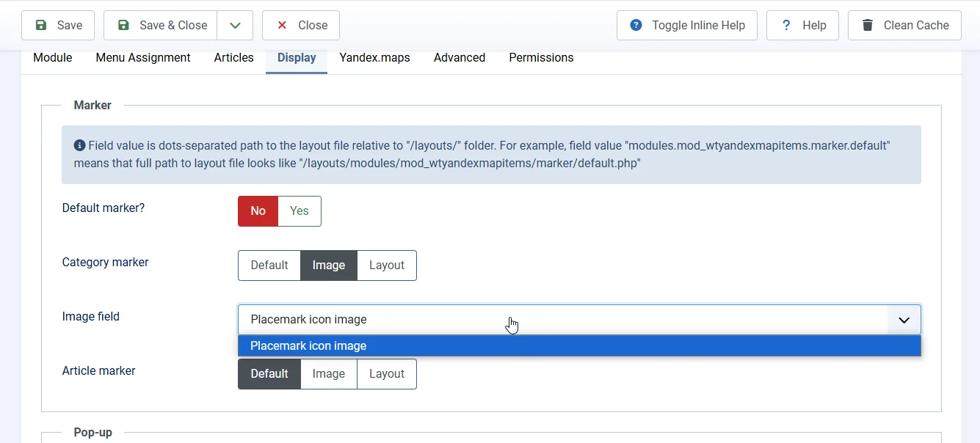Click the Pop-up section heading

click(93, 433)
